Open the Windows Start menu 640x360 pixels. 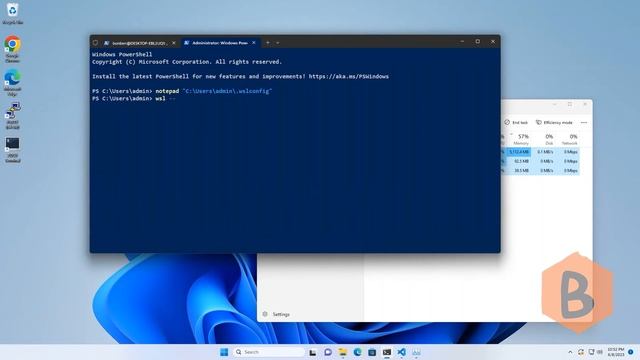coord(224,352)
